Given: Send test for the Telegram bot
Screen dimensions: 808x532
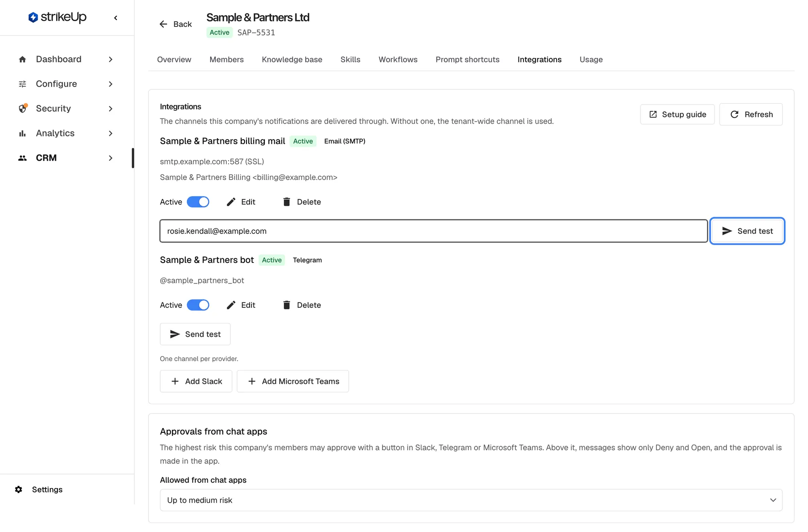Looking at the screenshot, I should pos(195,334).
